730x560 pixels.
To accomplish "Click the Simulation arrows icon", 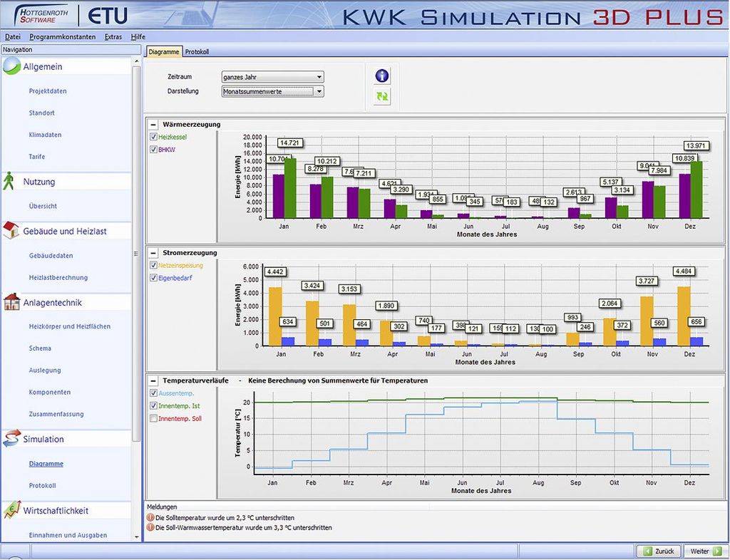I will pyautogui.click(x=11, y=439).
